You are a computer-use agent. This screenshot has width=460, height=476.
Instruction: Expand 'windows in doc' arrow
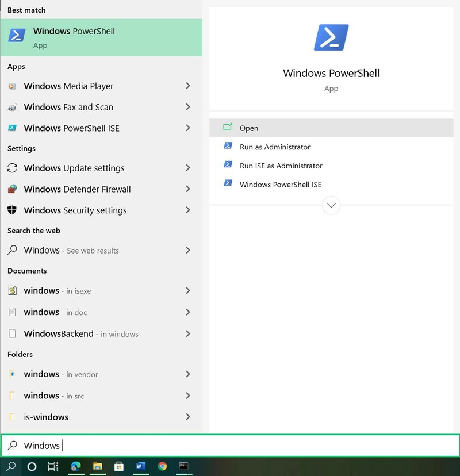(x=188, y=312)
